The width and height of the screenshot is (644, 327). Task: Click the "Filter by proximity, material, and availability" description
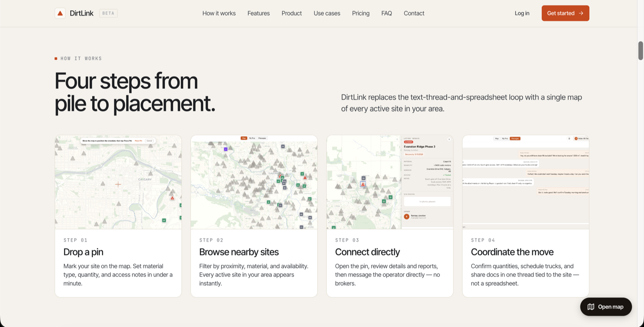point(254,275)
